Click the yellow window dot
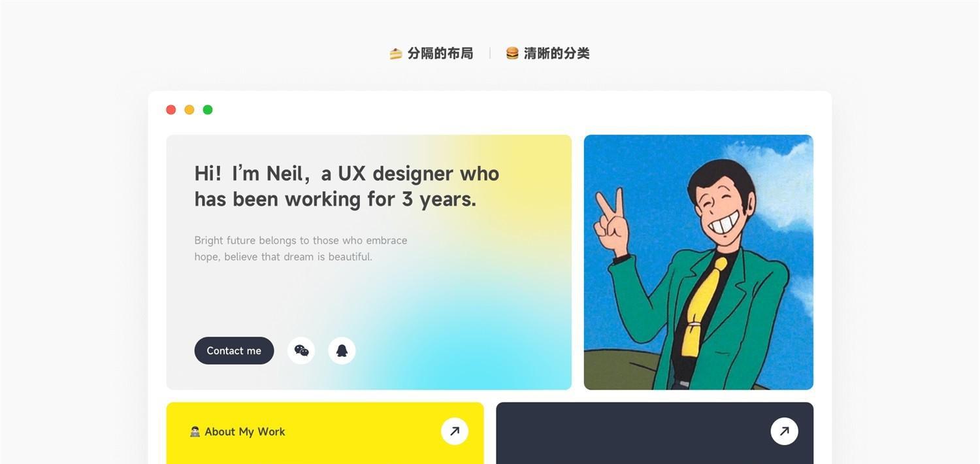The height and width of the screenshot is (464, 980). pyautogui.click(x=189, y=110)
